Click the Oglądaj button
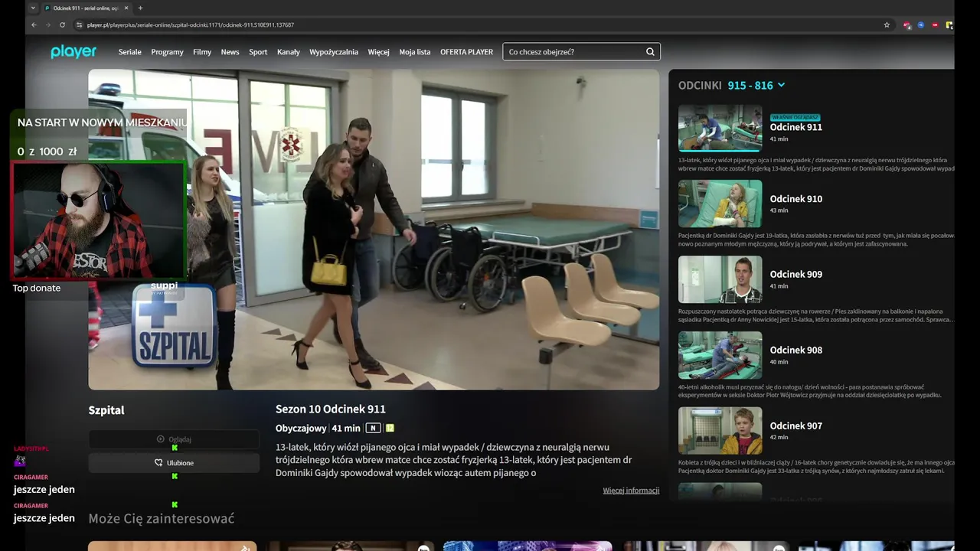This screenshot has height=551, width=980. click(x=174, y=439)
